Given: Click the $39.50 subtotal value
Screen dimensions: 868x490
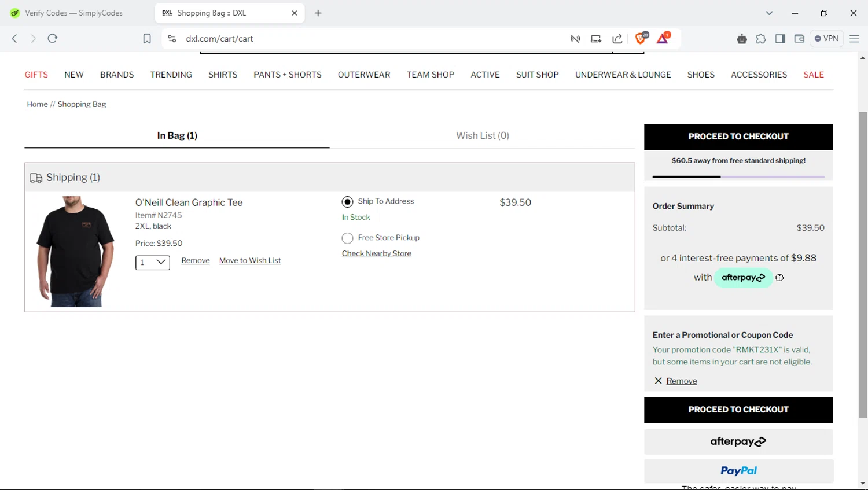Looking at the screenshot, I should (810, 228).
